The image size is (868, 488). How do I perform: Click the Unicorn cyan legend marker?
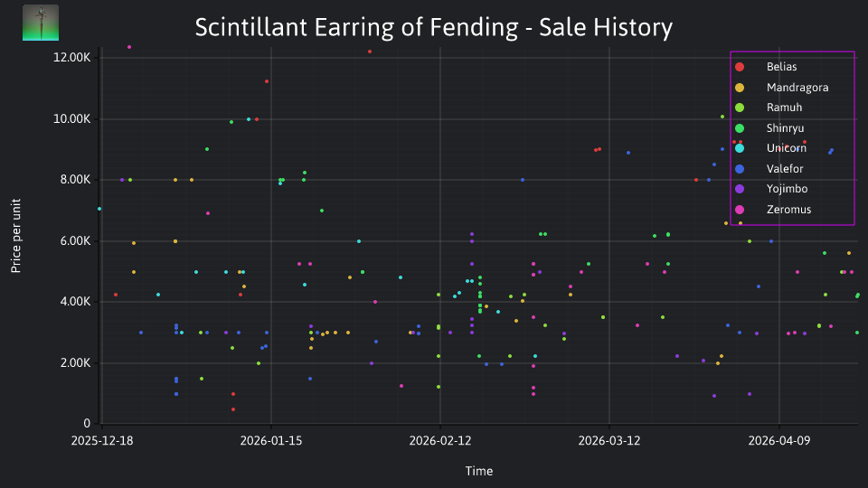tap(740, 148)
